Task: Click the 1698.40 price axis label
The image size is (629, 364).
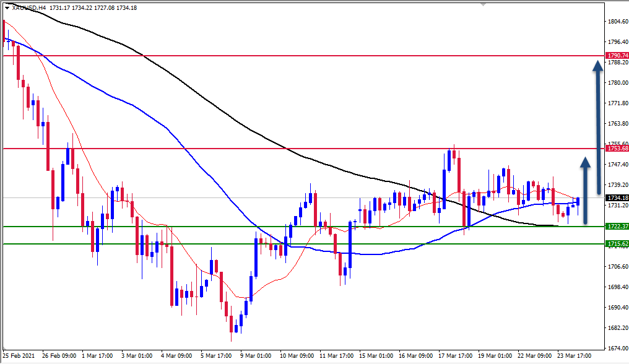Action: (x=618, y=287)
